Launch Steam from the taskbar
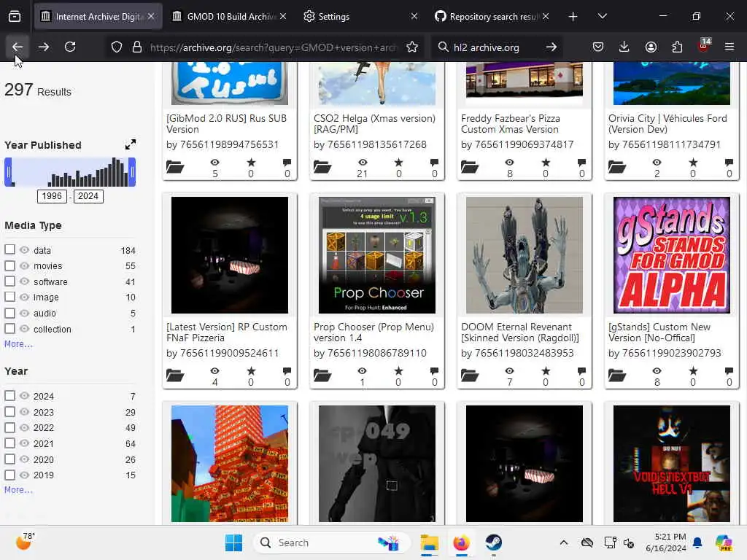This screenshot has width=747, height=560. 494,542
